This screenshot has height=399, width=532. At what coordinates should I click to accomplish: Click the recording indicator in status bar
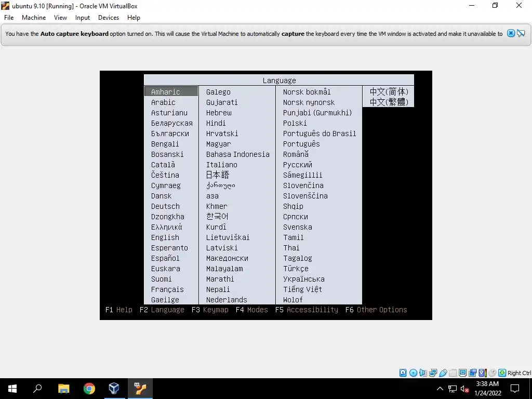(x=472, y=373)
